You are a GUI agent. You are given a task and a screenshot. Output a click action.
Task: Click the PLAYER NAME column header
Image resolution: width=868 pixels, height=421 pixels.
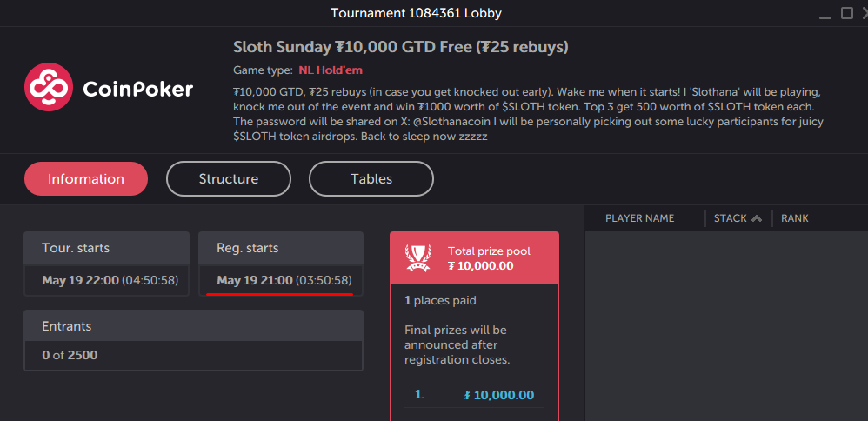(x=640, y=218)
